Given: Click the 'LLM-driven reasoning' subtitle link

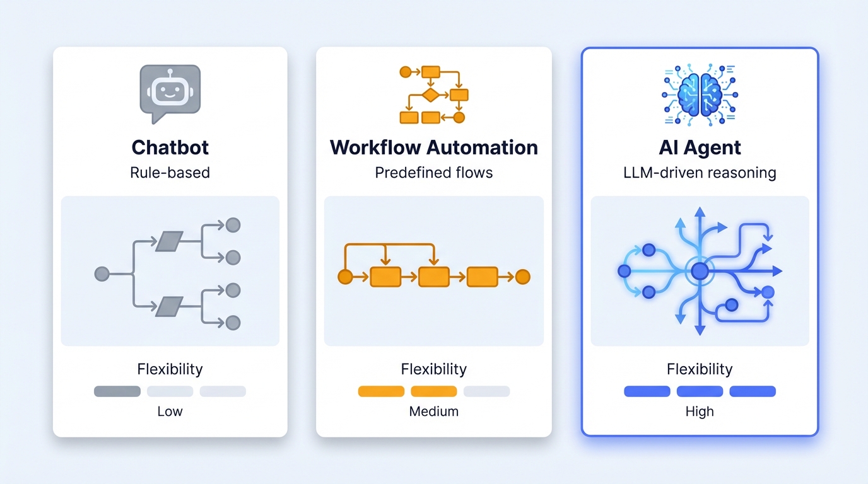Looking at the screenshot, I should click(699, 172).
